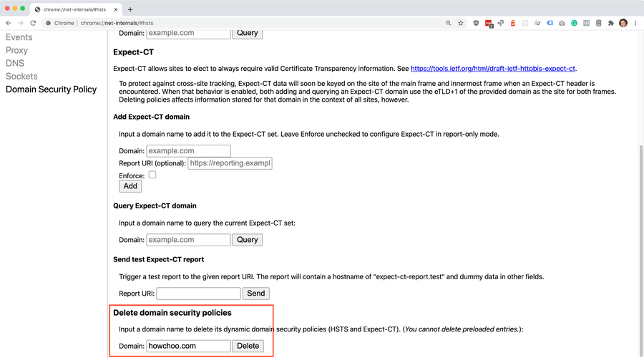The width and height of the screenshot is (644, 358).
Task: Click the browser back arrow
Action: point(8,23)
